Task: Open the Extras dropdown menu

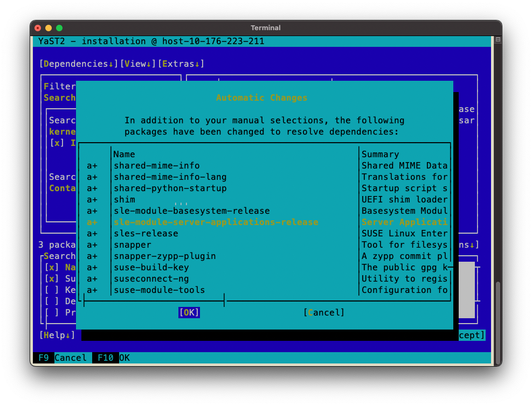Action: tap(181, 64)
